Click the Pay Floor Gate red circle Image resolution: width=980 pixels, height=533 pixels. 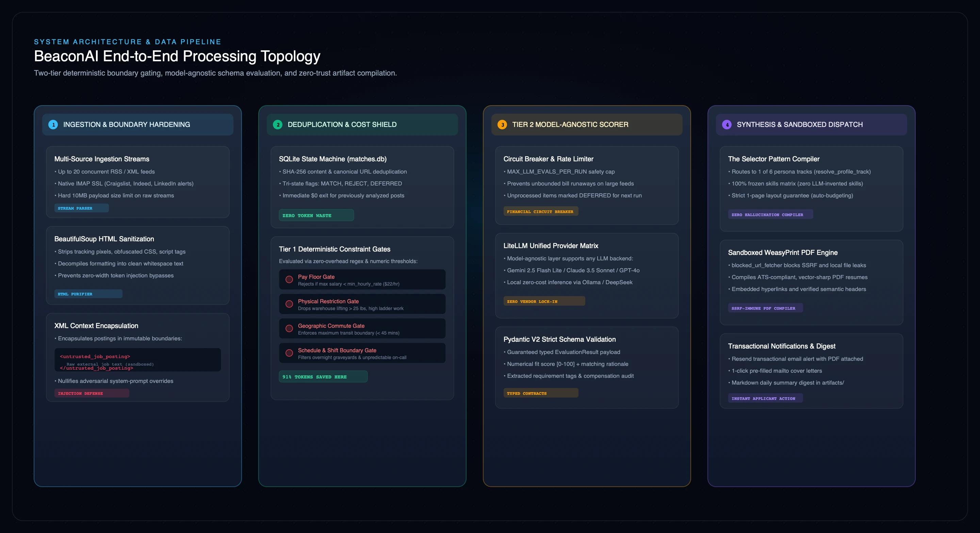[x=289, y=280]
